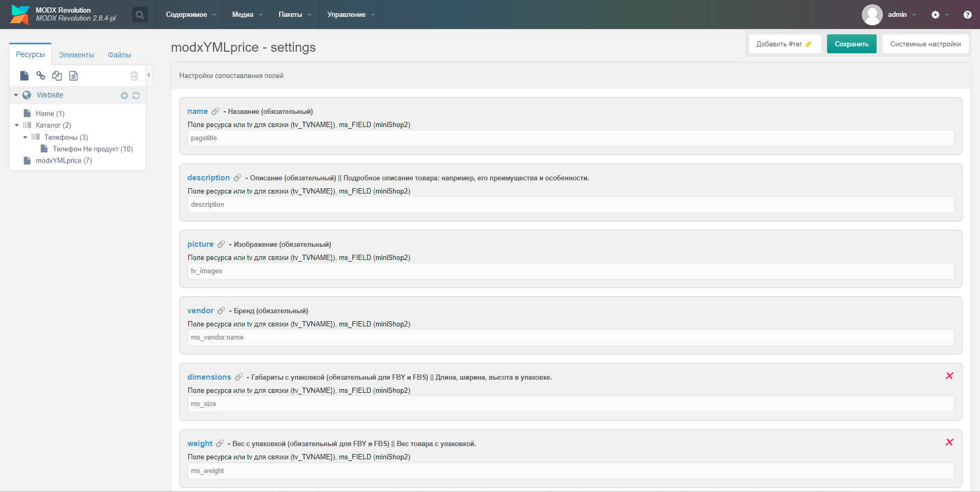Click link icon next to description field
Viewport: 980px width, 492px height.
pos(237,178)
